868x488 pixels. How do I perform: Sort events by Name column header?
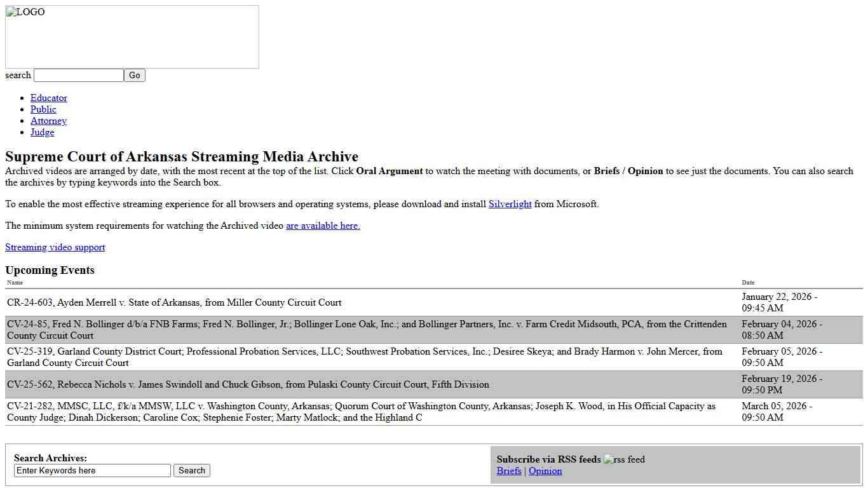click(x=15, y=283)
